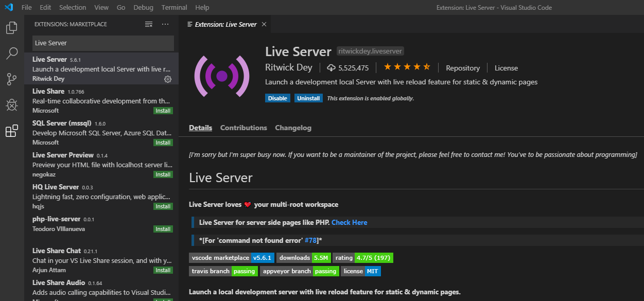Click the VS Code logo icon
Screen dimensions: 644x301
click(x=9, y=7)
